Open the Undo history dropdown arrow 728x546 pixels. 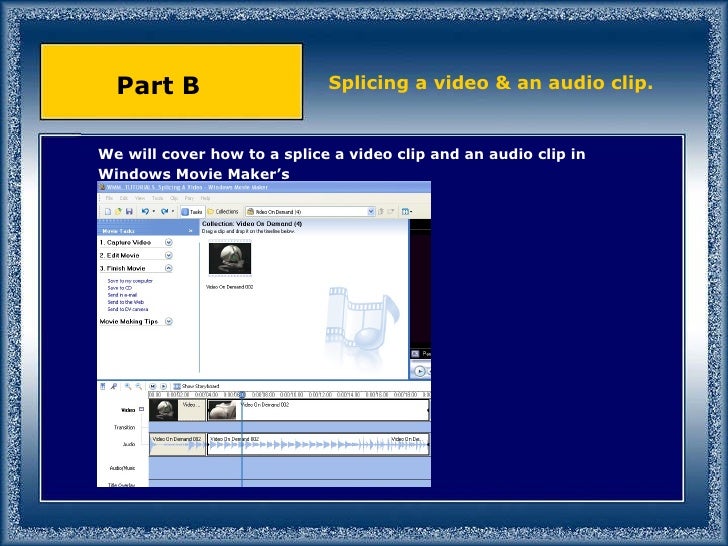[154, 212]
